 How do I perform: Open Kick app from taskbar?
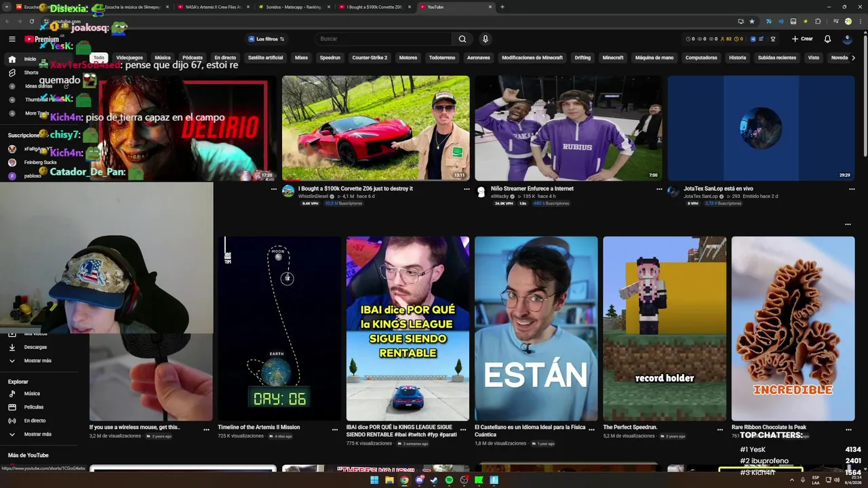[479, 480]
